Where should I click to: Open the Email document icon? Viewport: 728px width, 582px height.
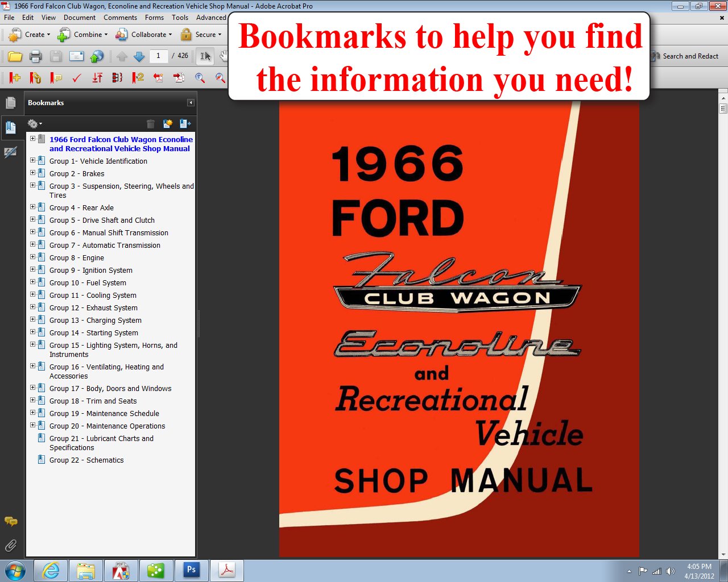76,56
